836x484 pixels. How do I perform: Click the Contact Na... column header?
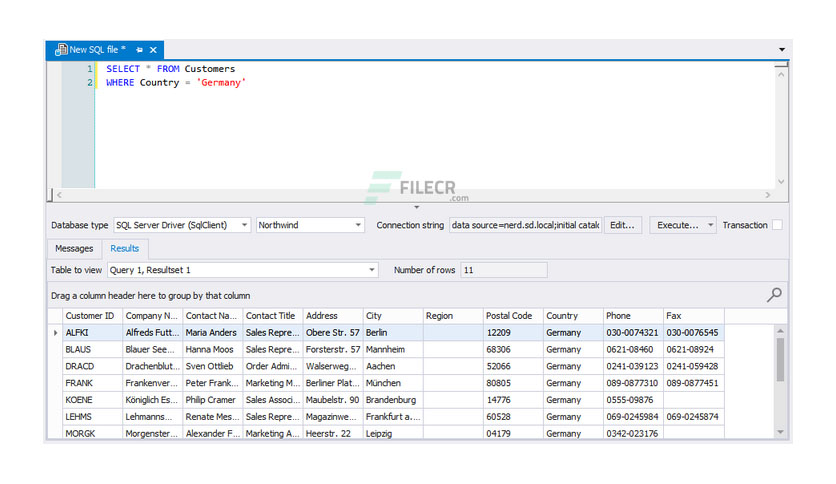tap(213, 316)
